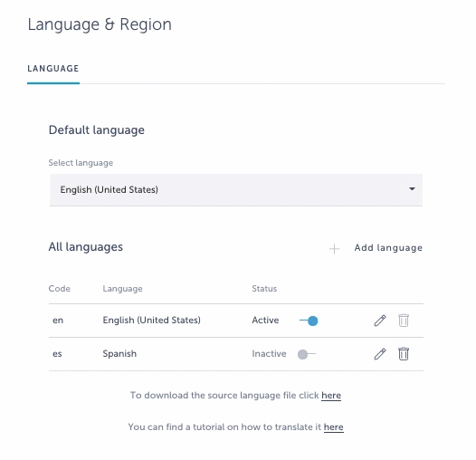Open the Select language dropdown

[x=236, y=190]
